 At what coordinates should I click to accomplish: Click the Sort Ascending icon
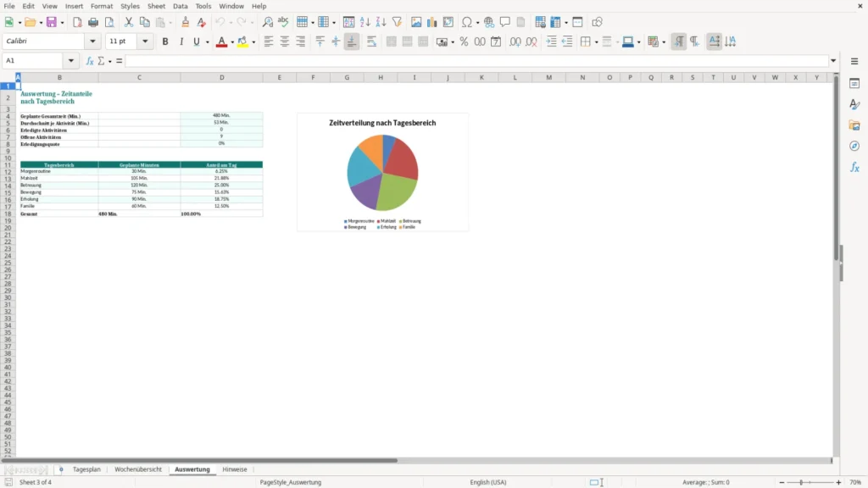364,22
